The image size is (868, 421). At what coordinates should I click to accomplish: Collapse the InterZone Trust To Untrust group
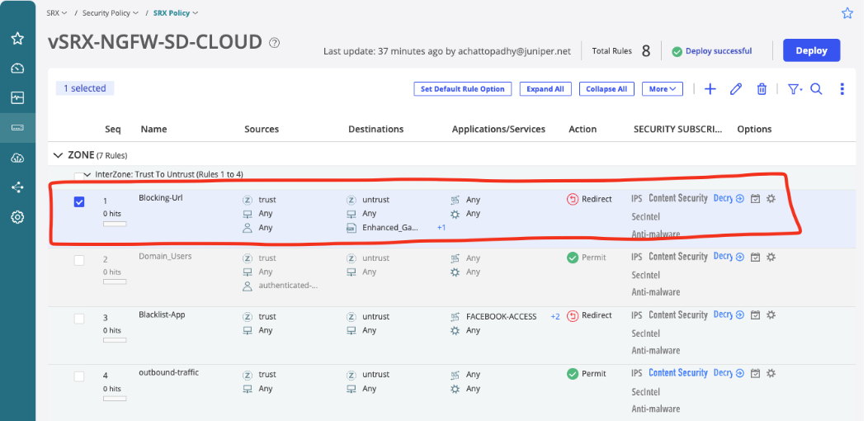[87, 175]
